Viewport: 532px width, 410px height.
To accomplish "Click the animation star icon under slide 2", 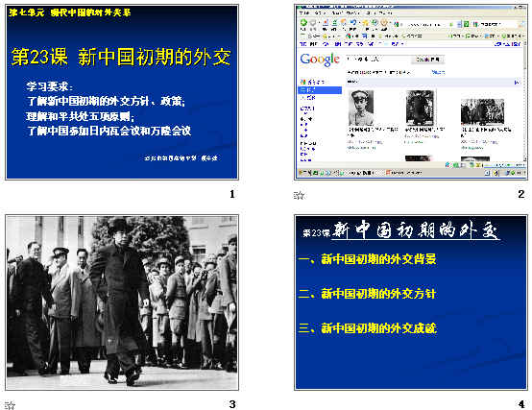I will (299, 195).
